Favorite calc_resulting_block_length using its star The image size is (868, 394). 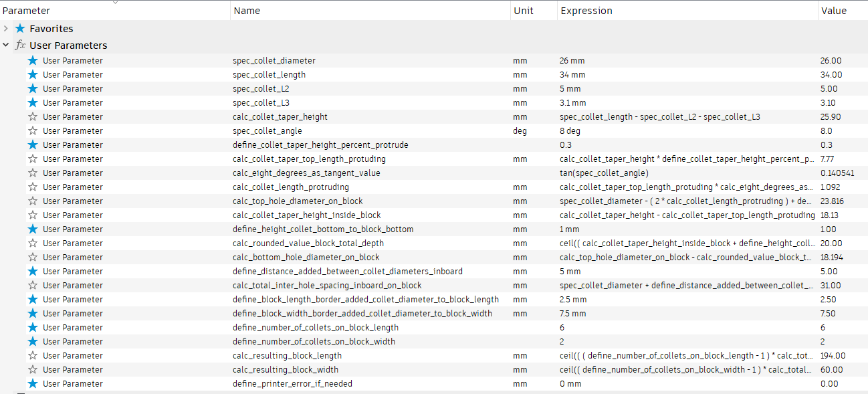(33, 355)
